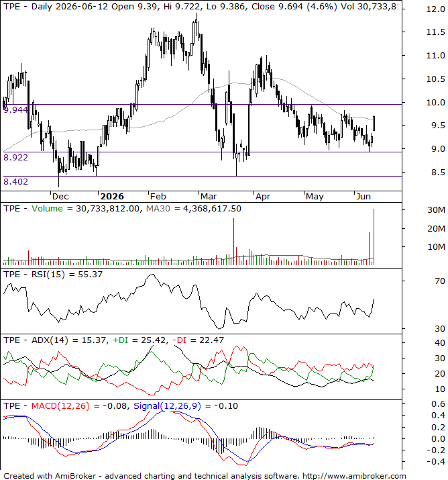Click the ADX(14) = 15.37 label
448x480 pixels.
[69, 340]
